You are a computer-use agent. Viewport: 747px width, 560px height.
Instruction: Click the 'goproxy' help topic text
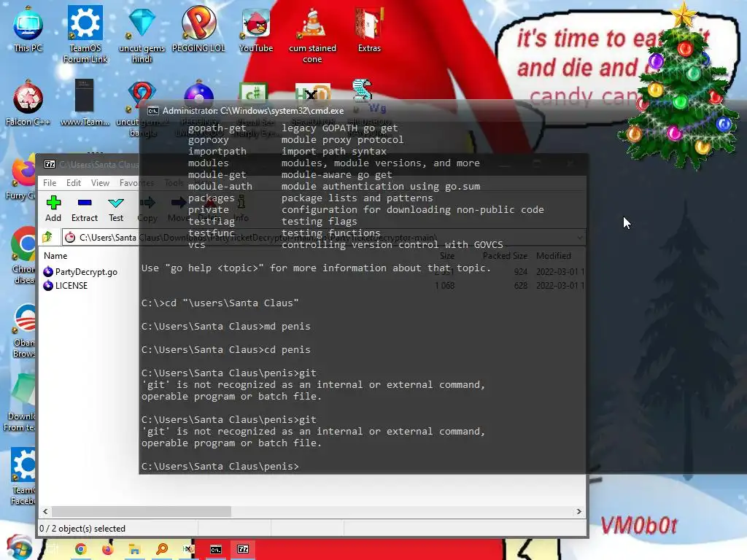(x=208, y=139)
